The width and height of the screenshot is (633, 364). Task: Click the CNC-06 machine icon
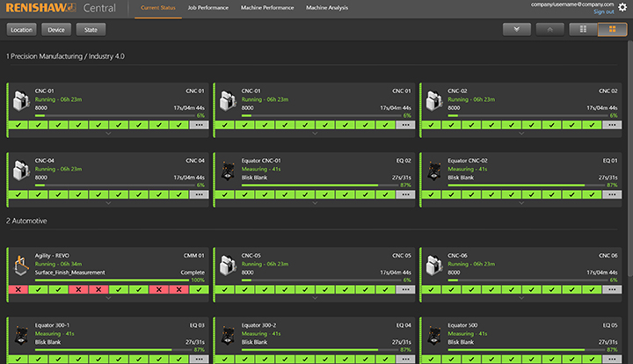(x=434, y=266)
